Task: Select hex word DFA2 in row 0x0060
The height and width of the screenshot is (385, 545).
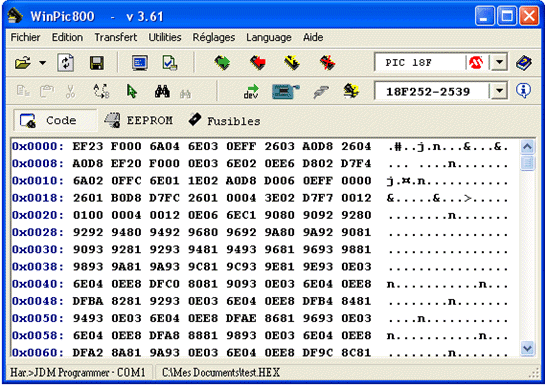Action: click(x=88, y=353)
